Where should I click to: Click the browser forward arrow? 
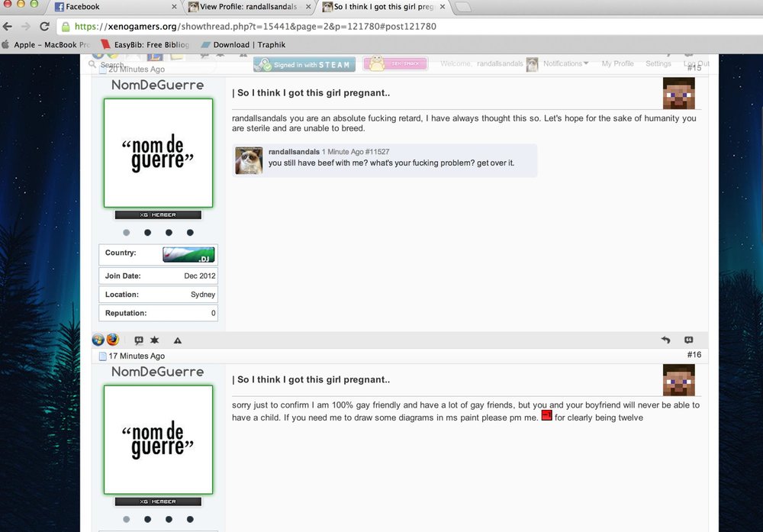(26, 26)
